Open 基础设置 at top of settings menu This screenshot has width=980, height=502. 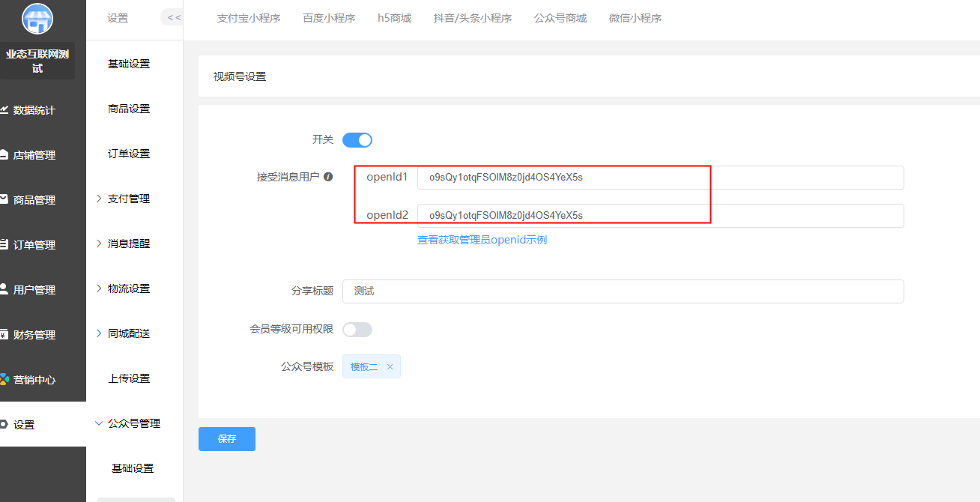(129, 64)
